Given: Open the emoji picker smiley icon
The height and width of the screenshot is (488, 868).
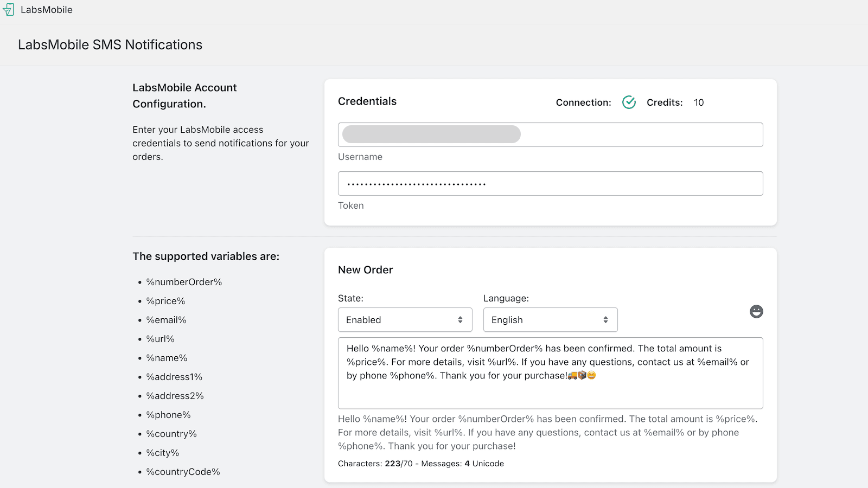Looking at the screenshot, I should pos(756,311).
